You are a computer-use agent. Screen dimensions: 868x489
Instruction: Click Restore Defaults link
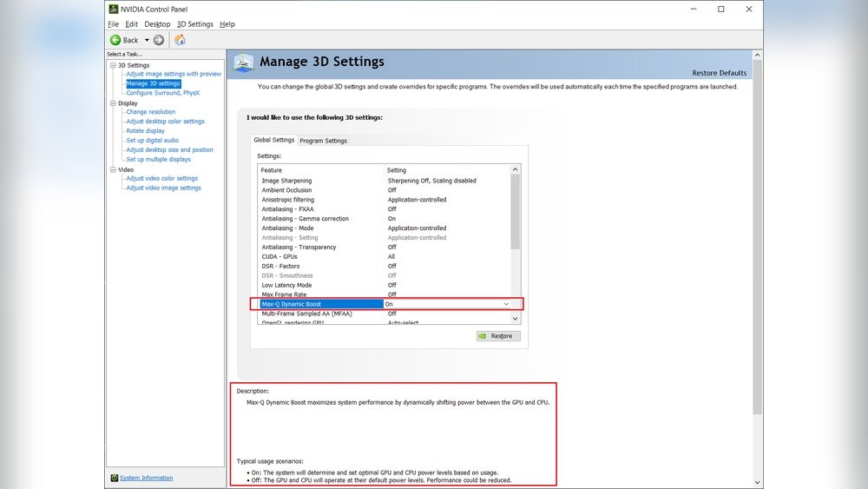[719, 73]
